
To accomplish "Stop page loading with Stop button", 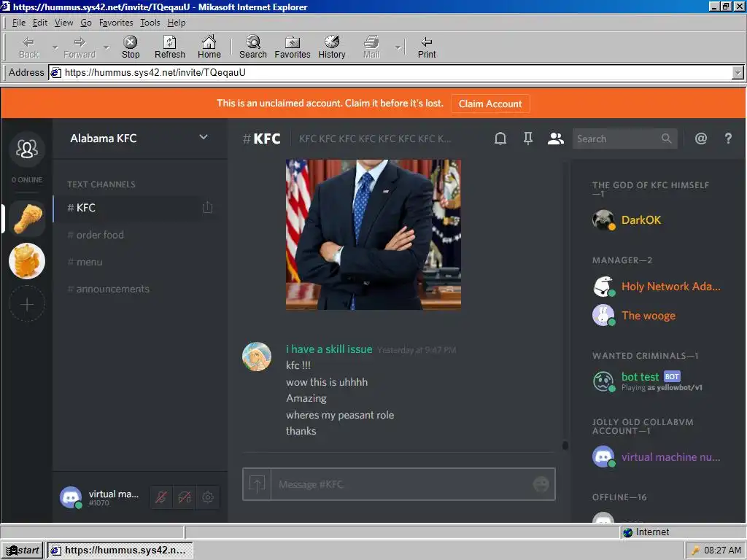I will click(131, 47).
